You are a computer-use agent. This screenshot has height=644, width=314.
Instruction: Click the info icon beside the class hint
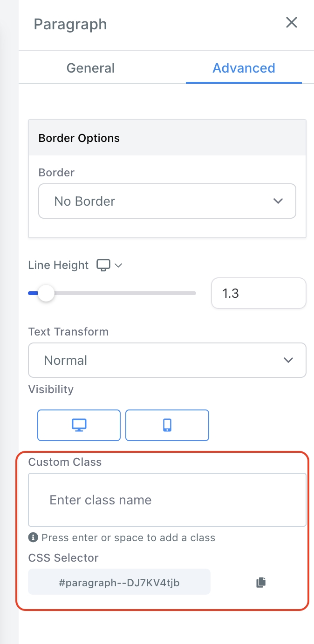tap(33, 538)
